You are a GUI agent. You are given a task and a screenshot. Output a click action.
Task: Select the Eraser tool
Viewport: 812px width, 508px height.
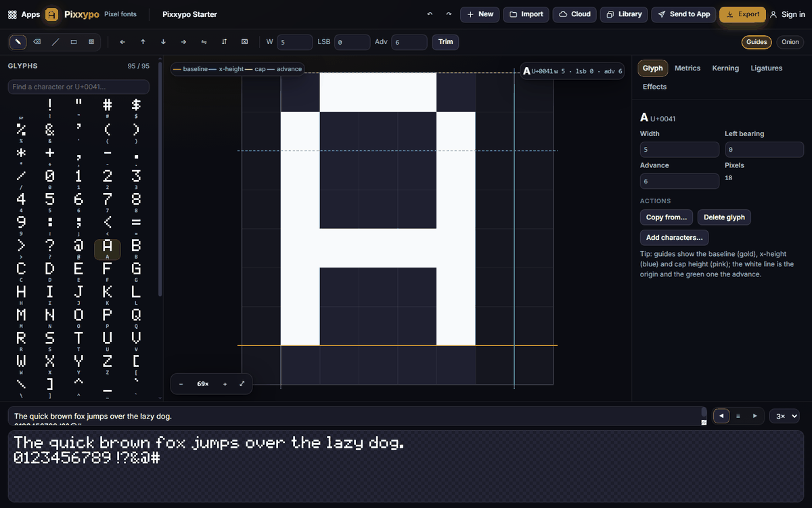[37, 42]
